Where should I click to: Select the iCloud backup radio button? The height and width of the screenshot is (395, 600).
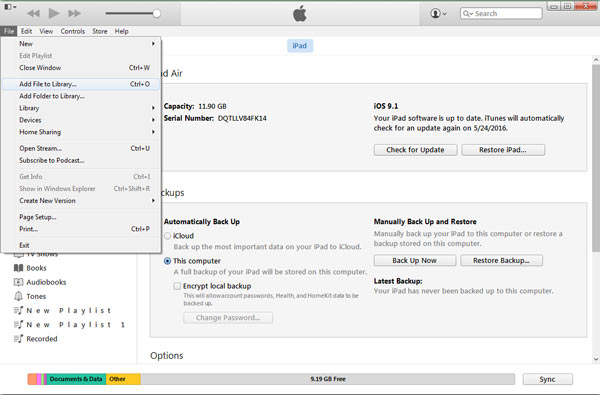pyautogui.click(x=167, y=236)
